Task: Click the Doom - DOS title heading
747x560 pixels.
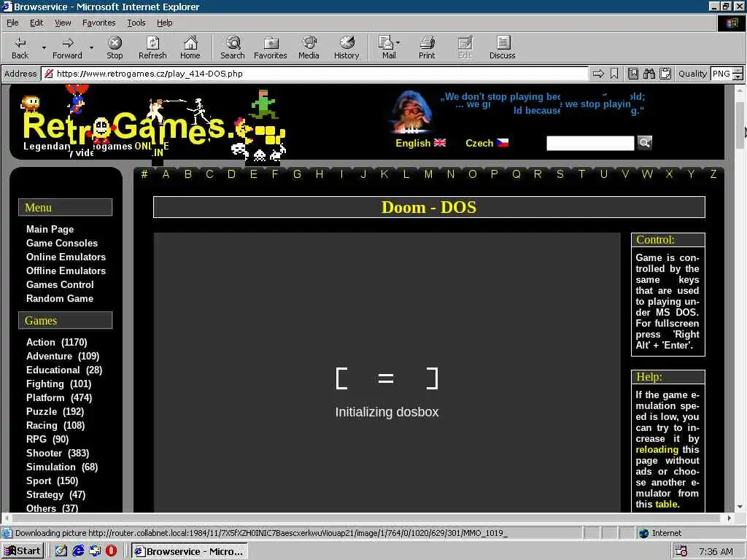Action: pos(429,207)
